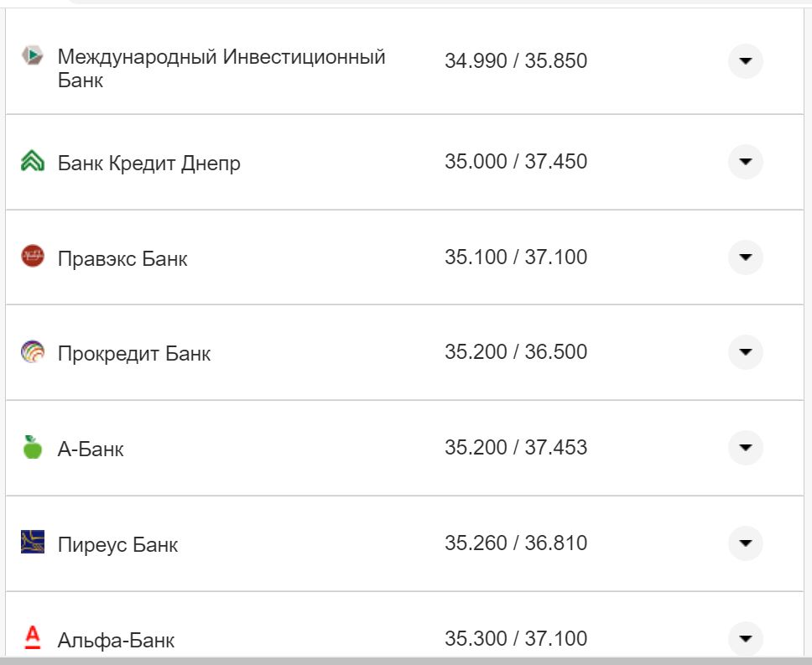Click the red Правэкс Банк logo icon
812x665 pixels.
(x=31, y=257)
